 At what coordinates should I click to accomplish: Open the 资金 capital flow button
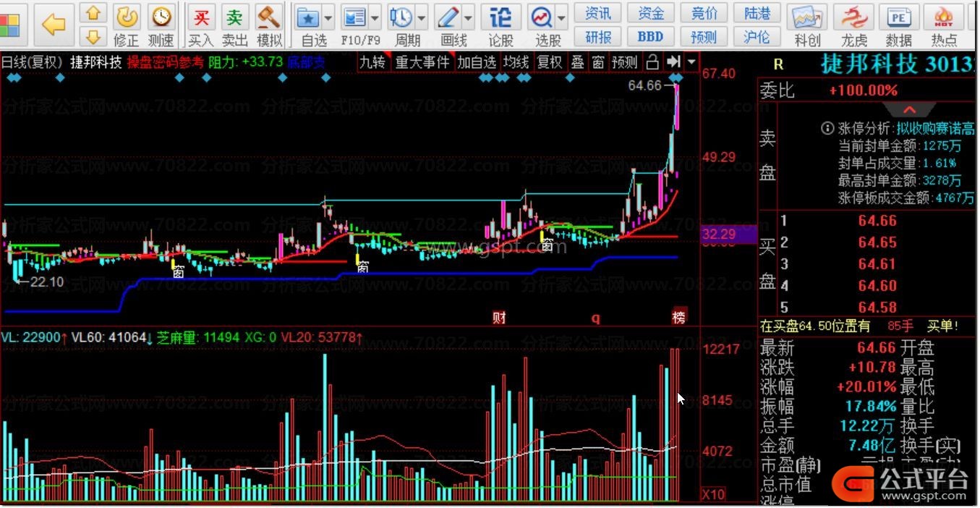point(651,13)
